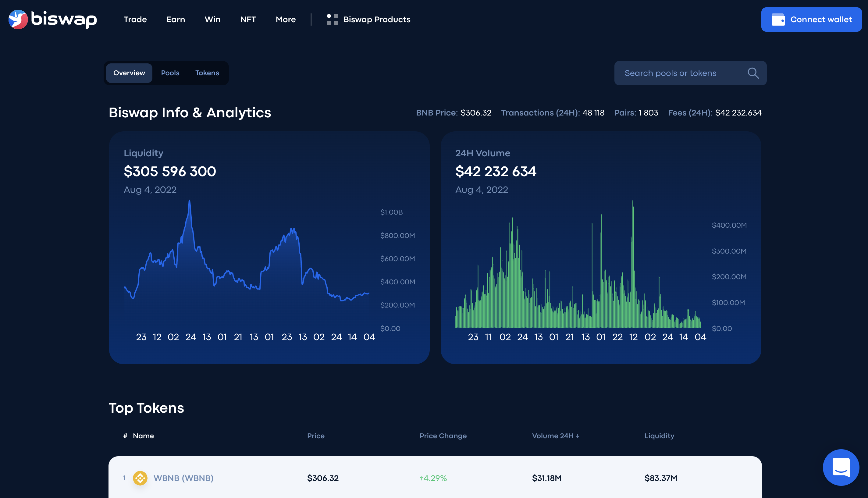Open the Win menu
The width and height of the screenshot is (868, 498).
[x=212, y=20]
